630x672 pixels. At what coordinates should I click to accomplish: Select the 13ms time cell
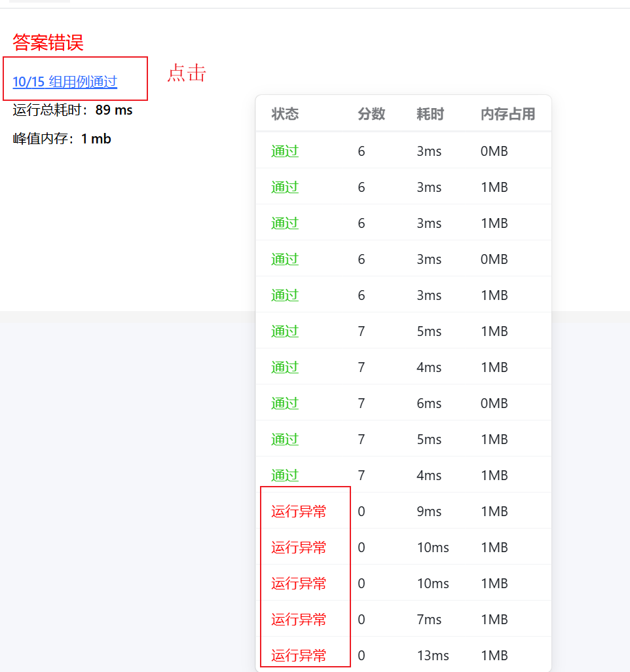[x=433, y=656]
